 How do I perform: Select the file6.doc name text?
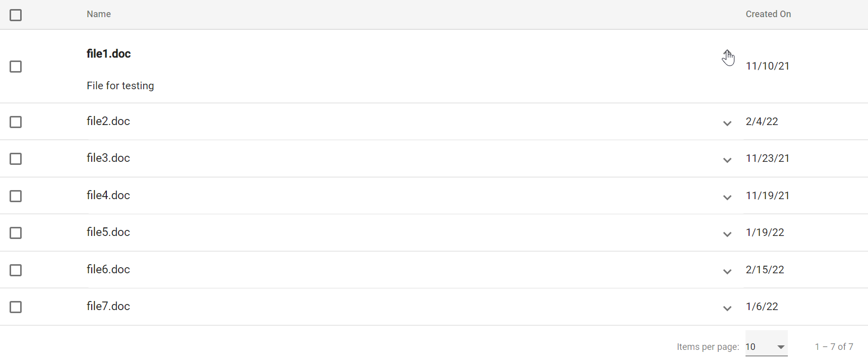point(108,269)
